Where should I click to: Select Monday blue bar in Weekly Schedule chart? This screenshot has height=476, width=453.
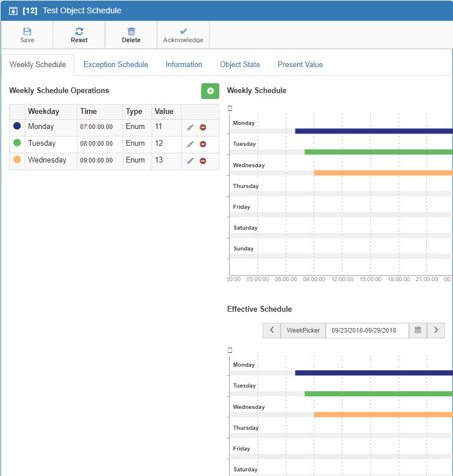coord(374,131)
